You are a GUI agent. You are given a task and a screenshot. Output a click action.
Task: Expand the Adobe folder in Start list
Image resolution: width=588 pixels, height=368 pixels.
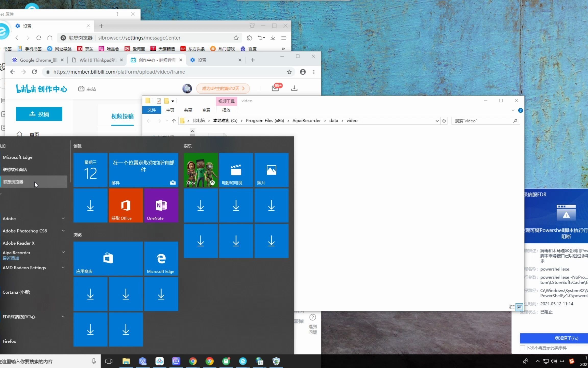[x=63, y=218]
